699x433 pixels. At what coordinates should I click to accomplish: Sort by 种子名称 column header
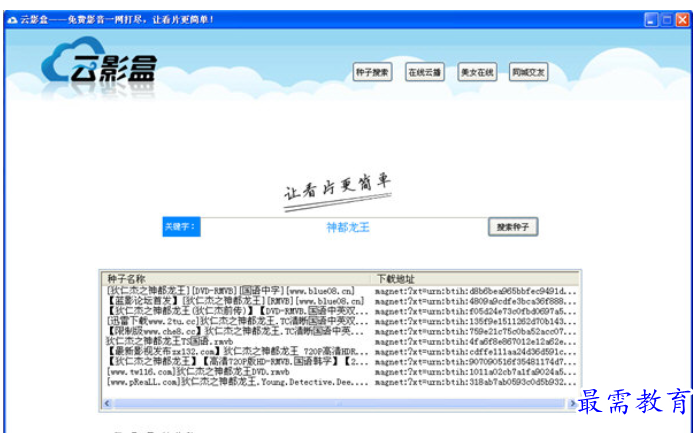pos(236,279)
